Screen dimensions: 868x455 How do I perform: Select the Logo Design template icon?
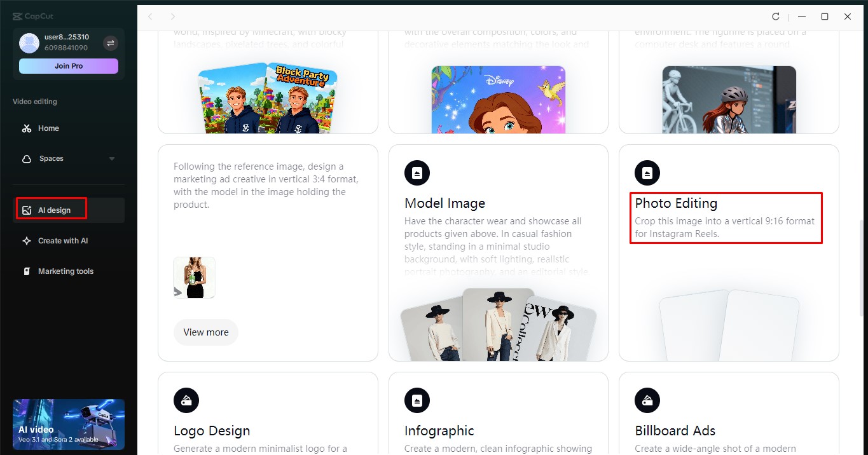(186, 400)
